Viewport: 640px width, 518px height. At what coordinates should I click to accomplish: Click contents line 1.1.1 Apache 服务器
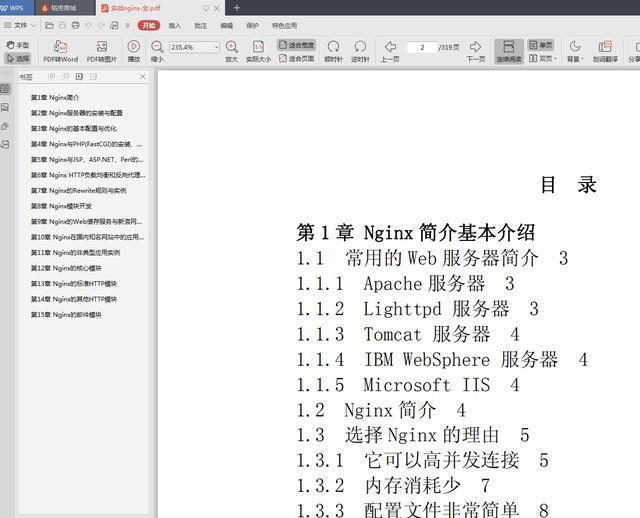405,284
